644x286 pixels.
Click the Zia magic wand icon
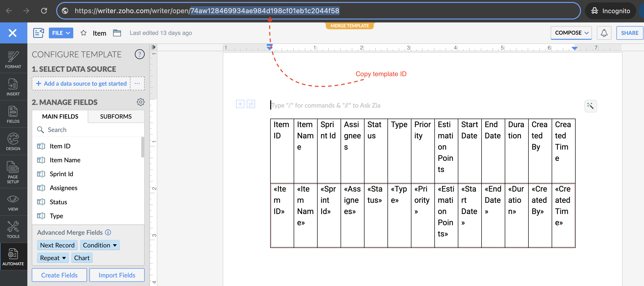point(590,106)
